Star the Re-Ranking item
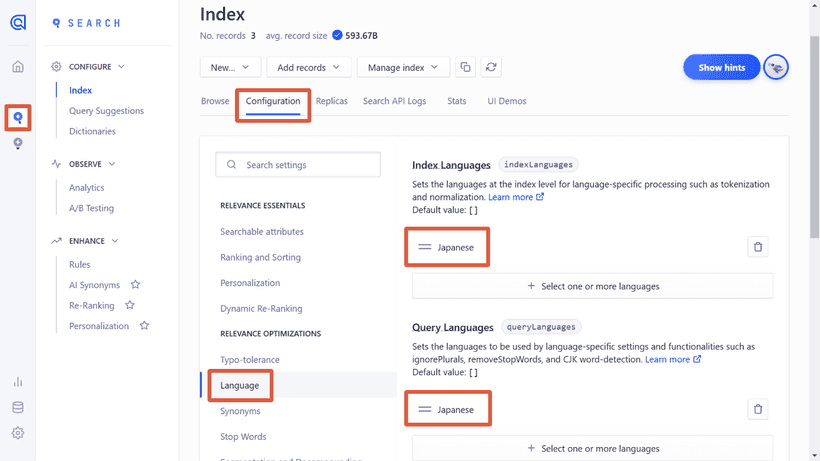This screenshot has width=820, height=461. (x=130, y=305)
